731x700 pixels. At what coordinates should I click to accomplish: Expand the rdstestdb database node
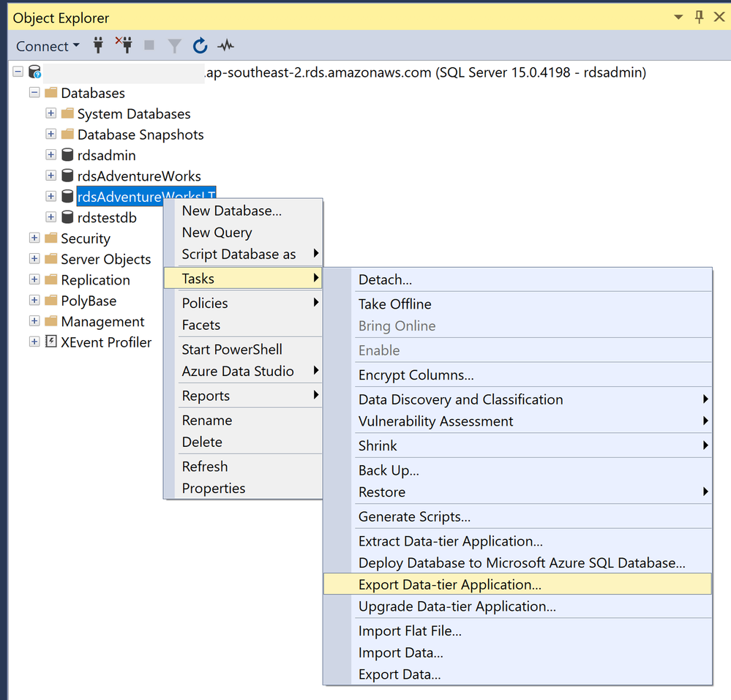50,217
